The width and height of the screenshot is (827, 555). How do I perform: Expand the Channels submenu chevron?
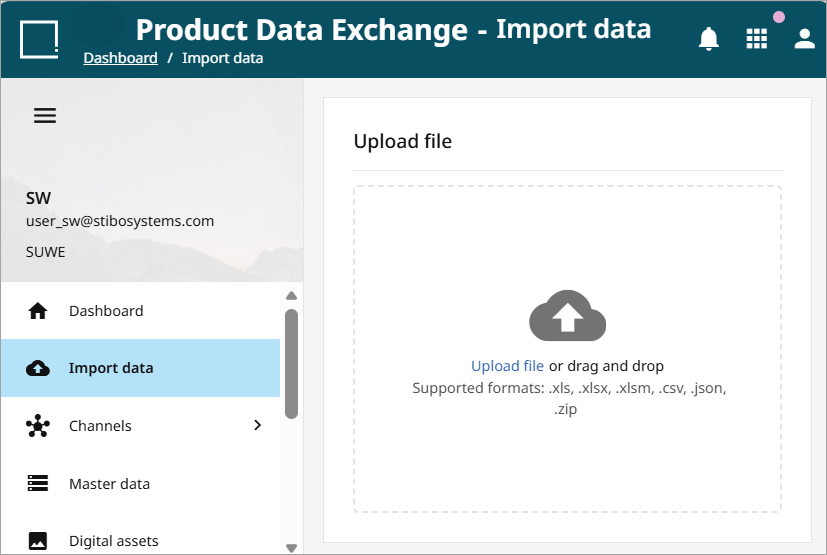[x=257, y=425]
